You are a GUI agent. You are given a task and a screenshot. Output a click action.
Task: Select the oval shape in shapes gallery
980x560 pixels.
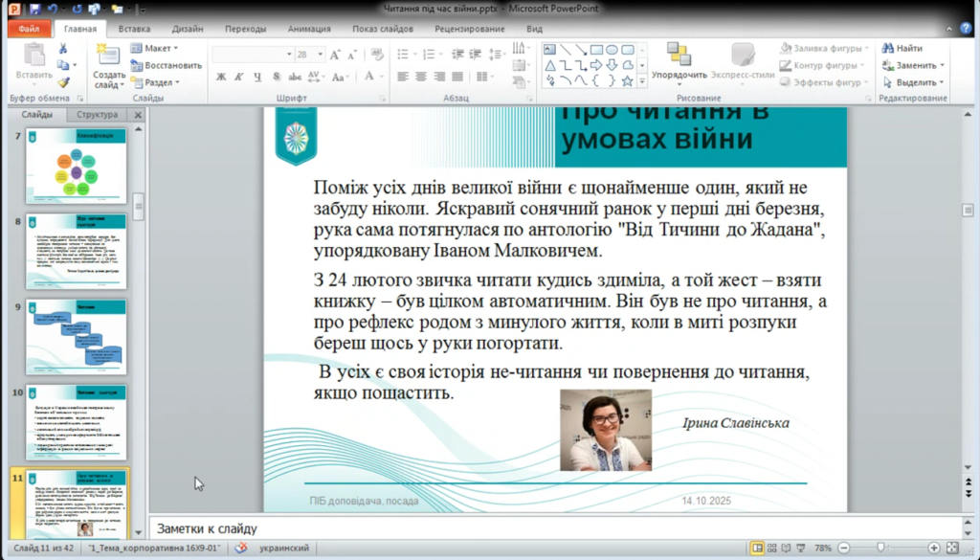click(612, 50)
